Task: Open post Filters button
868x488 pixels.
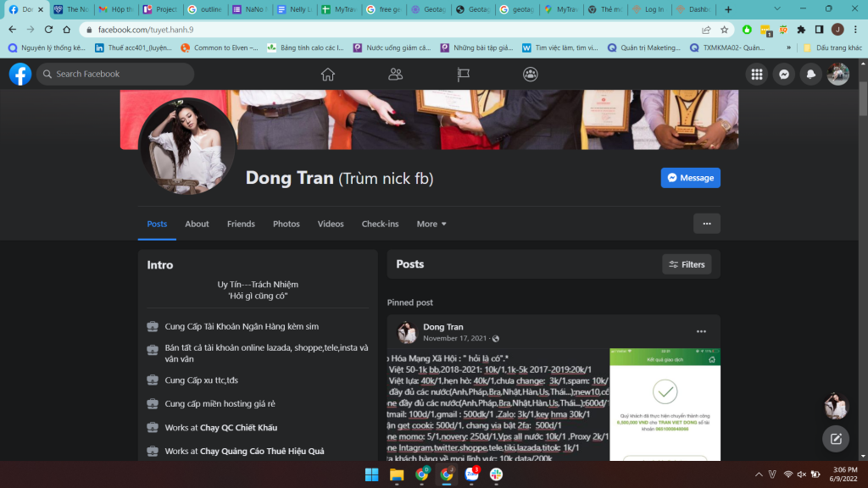Action: click(x=687, y=264)
